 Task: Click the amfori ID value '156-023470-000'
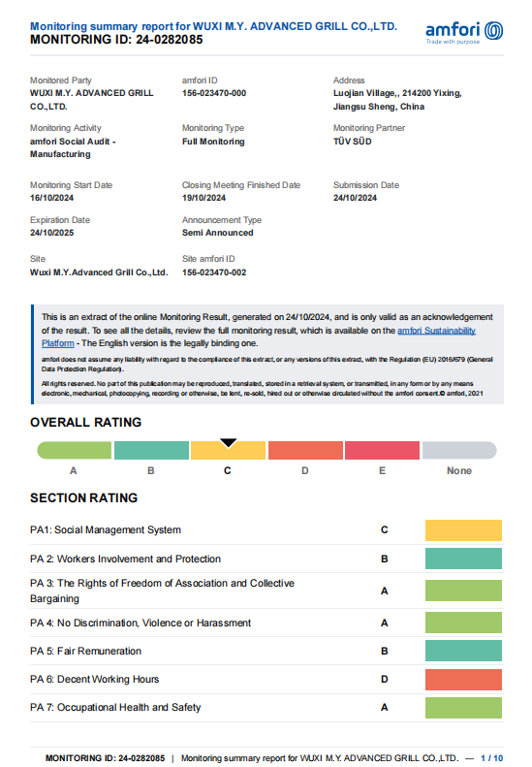(x=214, y=93)
